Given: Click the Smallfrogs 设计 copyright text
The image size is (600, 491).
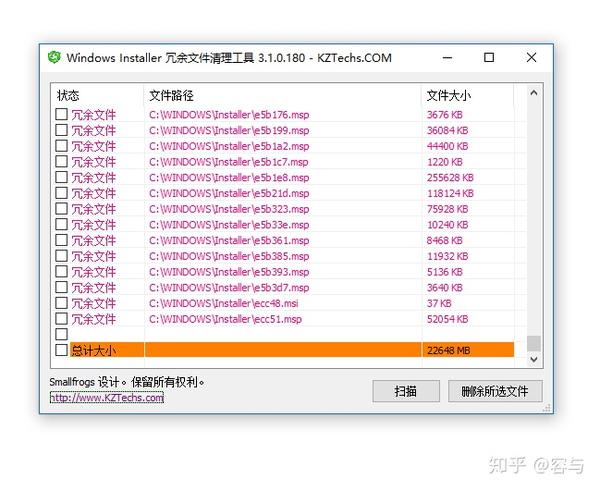Looking at the screenshot, I should (127, 382).
